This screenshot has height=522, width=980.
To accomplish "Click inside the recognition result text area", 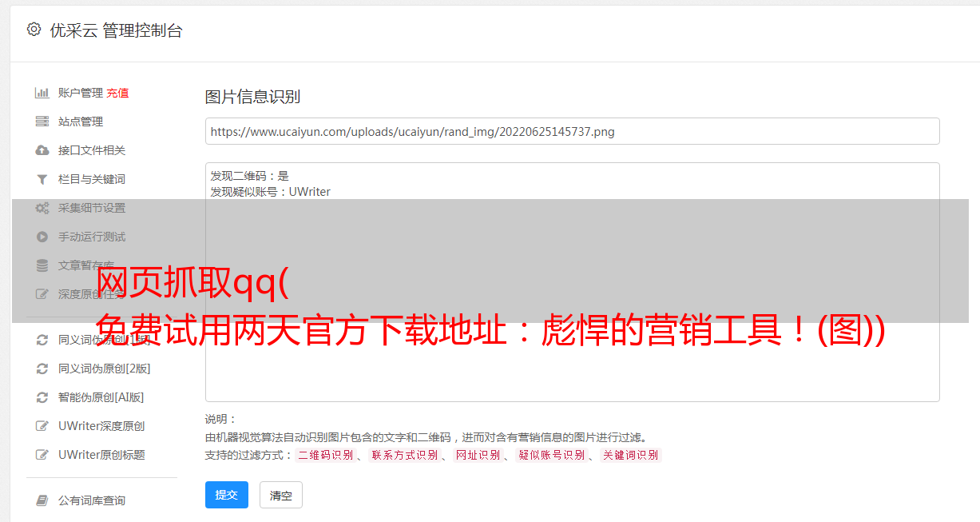I will click(572, 282).
